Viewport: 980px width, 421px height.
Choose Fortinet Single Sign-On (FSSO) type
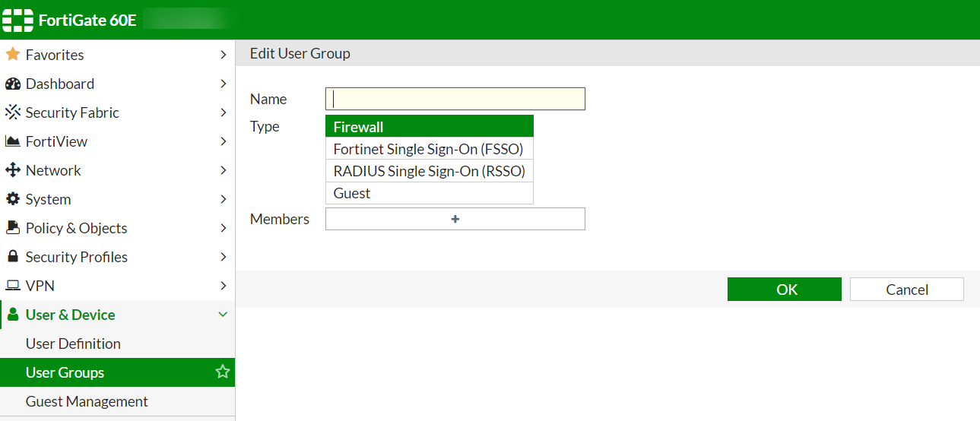click(430, 149)
